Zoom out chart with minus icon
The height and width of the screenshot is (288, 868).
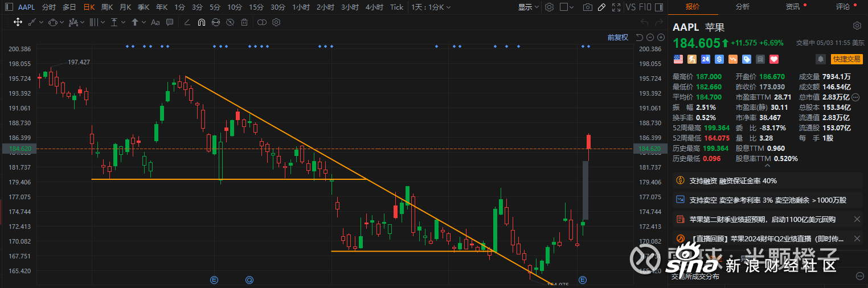(650, 37)
